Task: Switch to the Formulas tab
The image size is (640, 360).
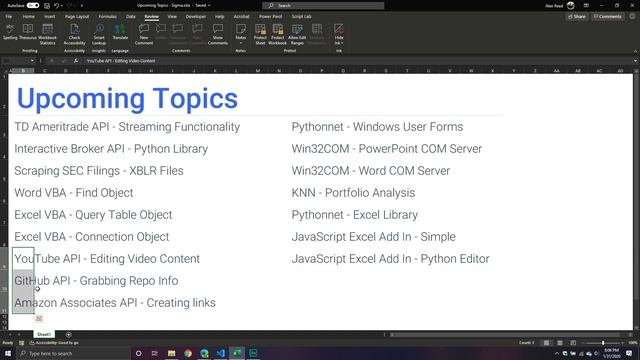Action: pyautogui.click(x=108, y=17)
